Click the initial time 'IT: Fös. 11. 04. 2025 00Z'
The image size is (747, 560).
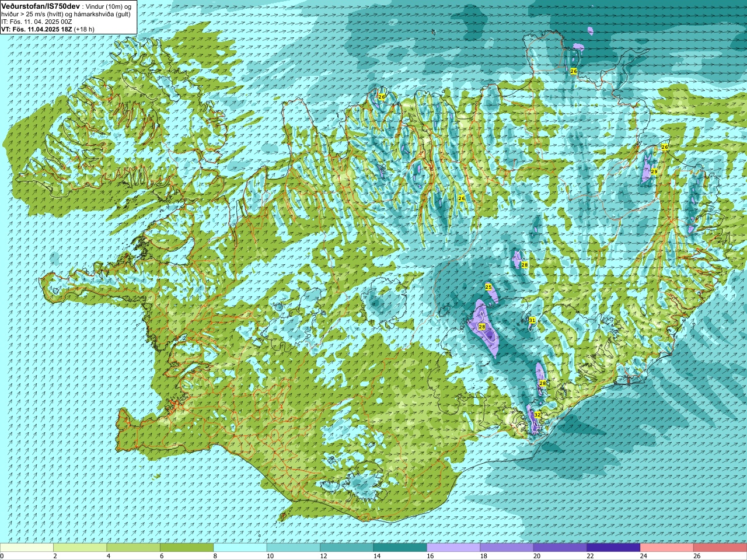tap(36, 22)
